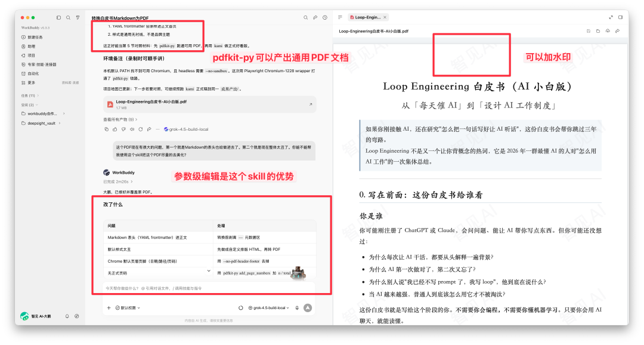Open conversation history clock icon
Viewport: 644px width, 345px height.
(325, 18)
